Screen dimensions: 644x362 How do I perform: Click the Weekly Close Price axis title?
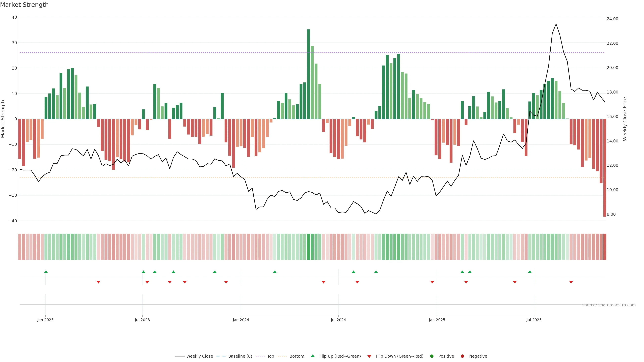tap(625, 119)
